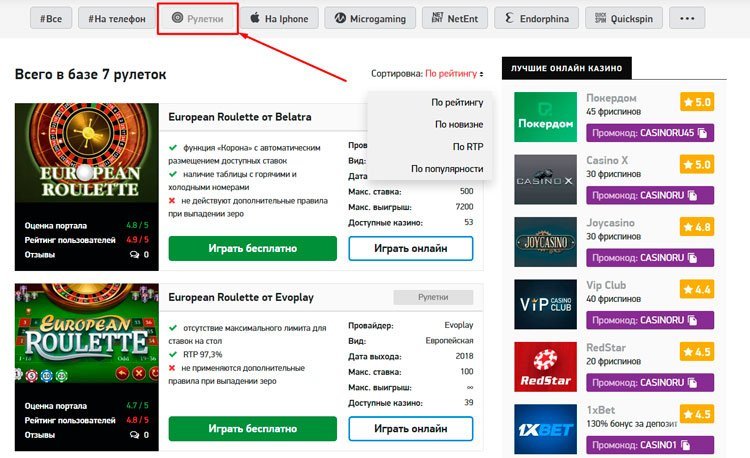This screenshot has width=750, height=458.
Task: Copy promo code icon for RedStar
Action: coord(692,382)
